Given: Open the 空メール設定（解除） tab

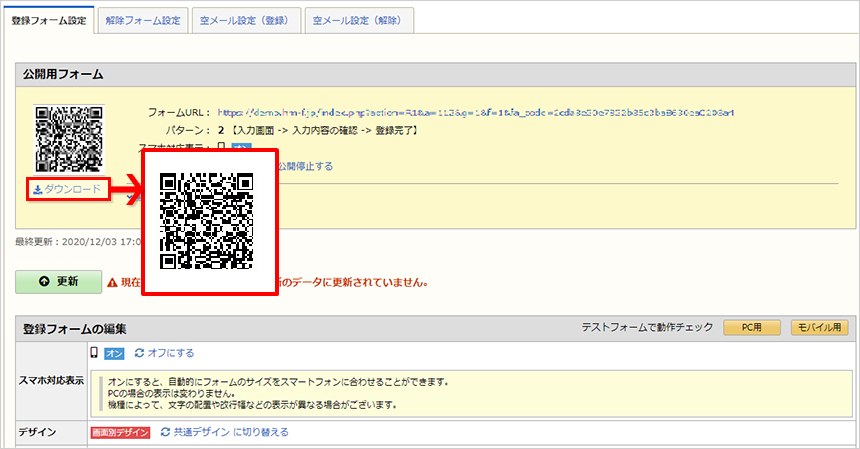Looking at the screenshot, I should click(x=359, y=20).
